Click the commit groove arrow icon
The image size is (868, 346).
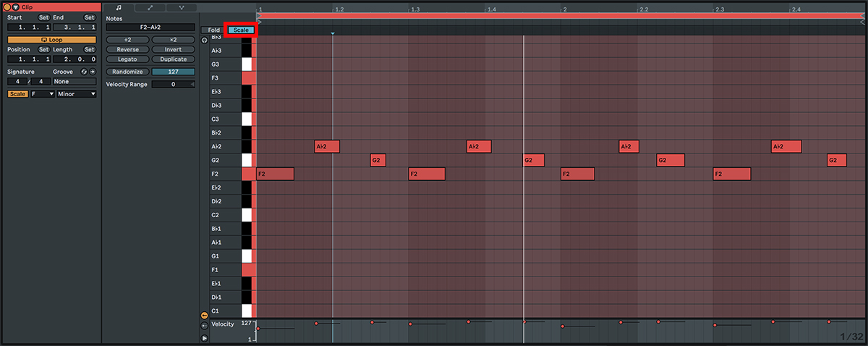click(93, 72)
